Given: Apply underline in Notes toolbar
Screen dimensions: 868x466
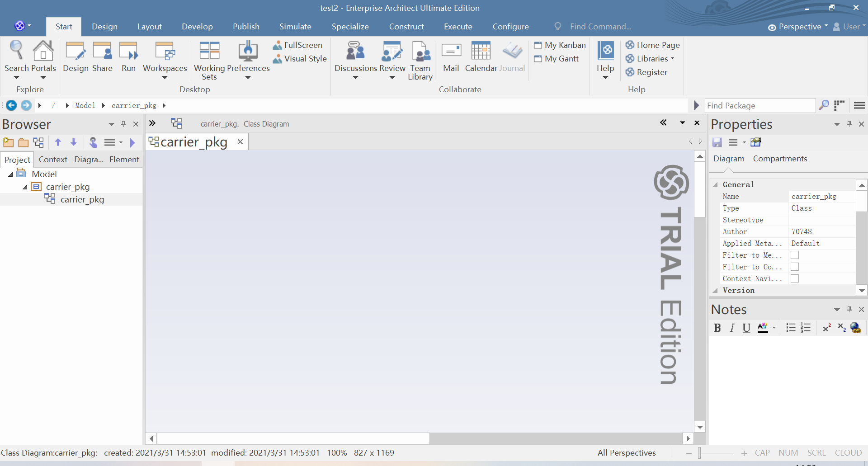Looking at the screenshot, I should 746,328.
